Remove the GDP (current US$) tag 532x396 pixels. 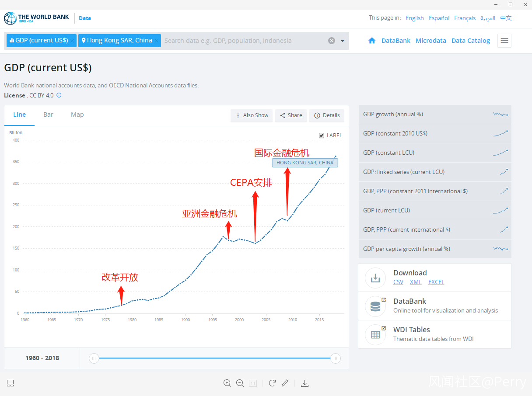72,41
